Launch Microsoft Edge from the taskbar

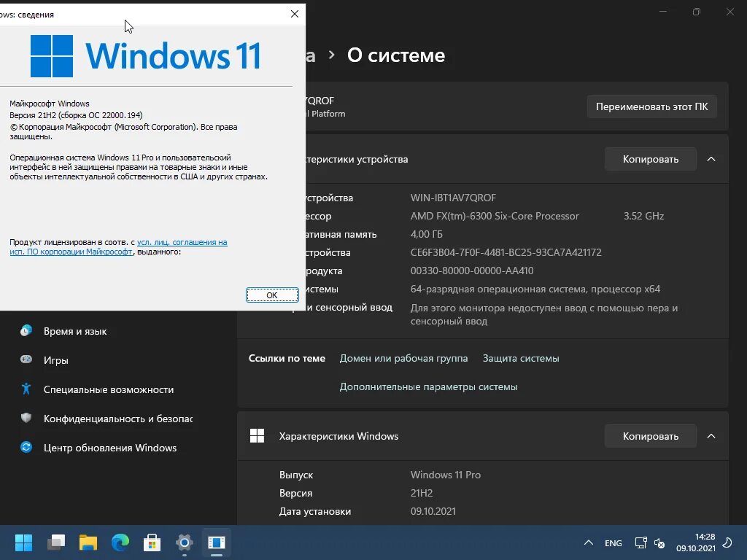coord(120,542)
